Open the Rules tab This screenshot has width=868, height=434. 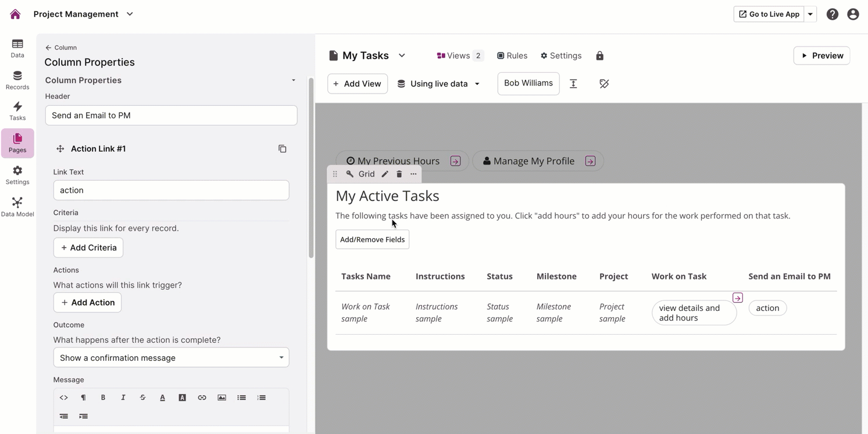(x=512, y=56)
